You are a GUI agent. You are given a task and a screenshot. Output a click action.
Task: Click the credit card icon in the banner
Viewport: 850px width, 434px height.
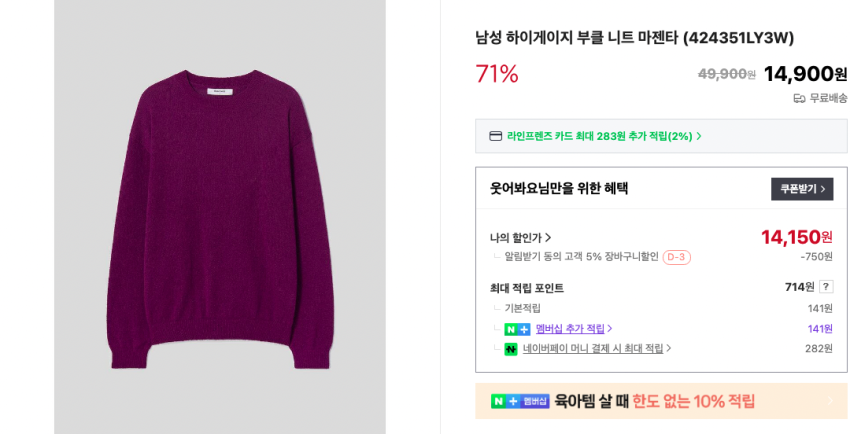coord(495,136)
